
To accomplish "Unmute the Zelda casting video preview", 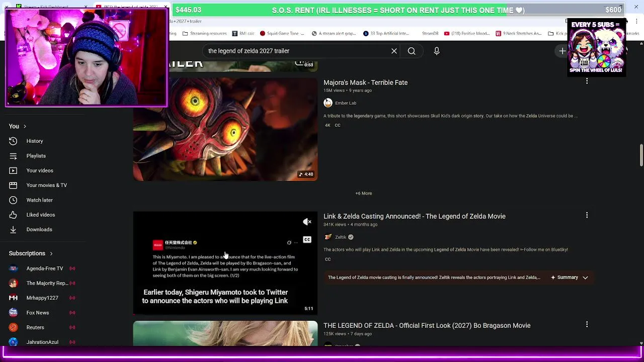I will pos(307,222).
